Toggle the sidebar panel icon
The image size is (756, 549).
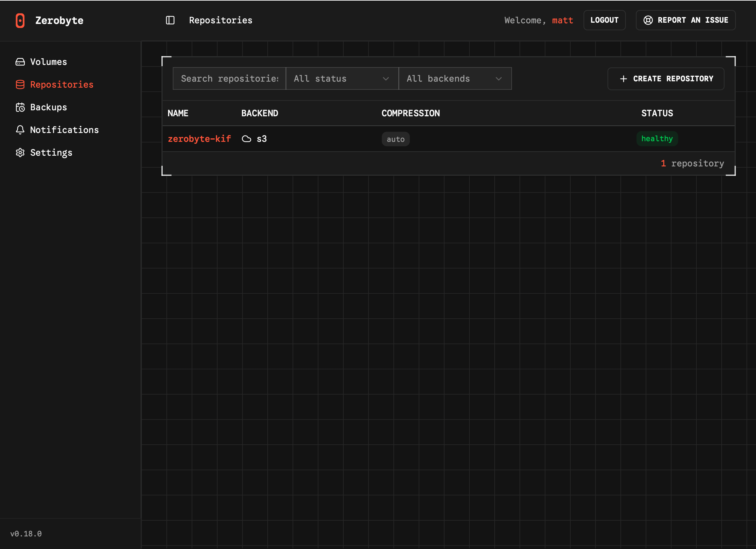click(x=170, y=20)
